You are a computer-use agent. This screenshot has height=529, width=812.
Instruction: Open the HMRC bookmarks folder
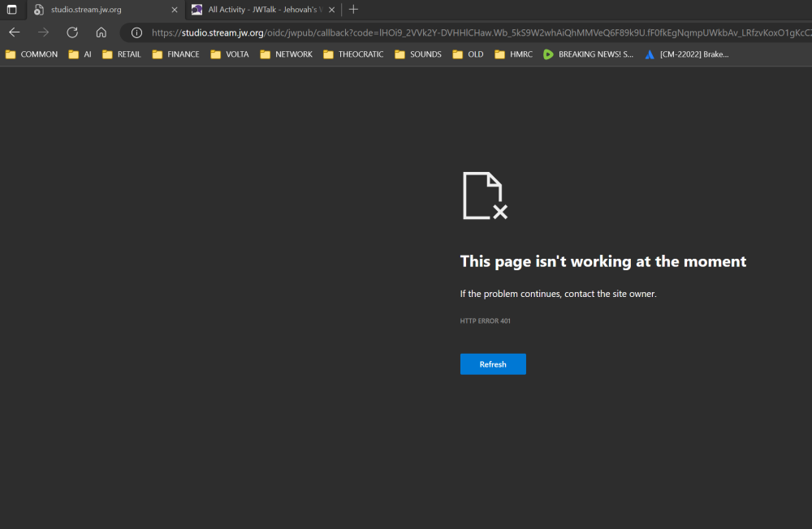pos(513,54)
